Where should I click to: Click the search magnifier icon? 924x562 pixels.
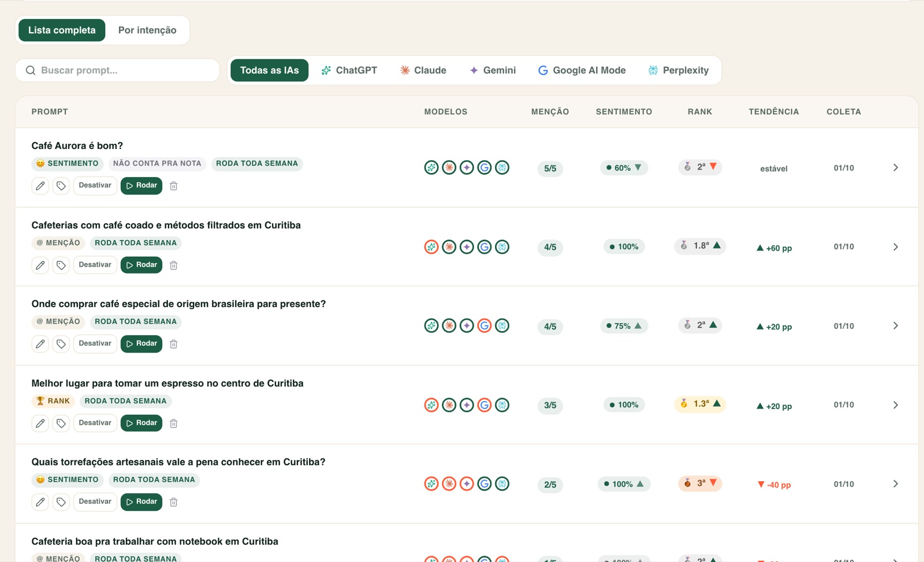[31, 70]
